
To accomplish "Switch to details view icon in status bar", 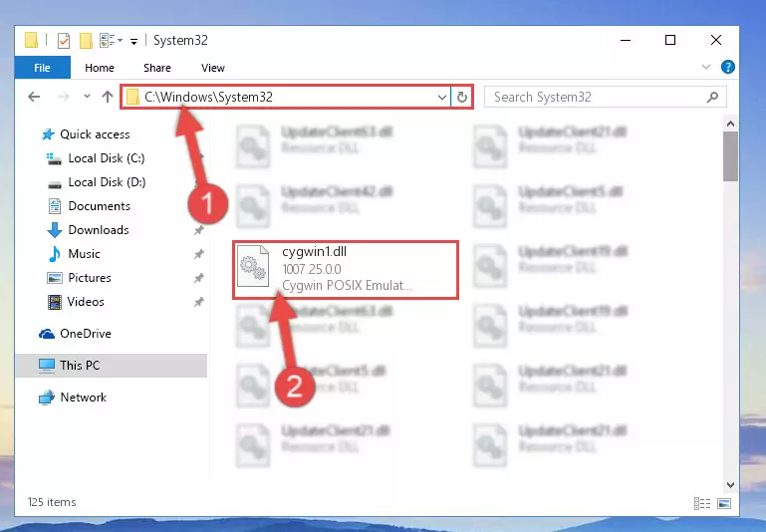I will (702, 503).
